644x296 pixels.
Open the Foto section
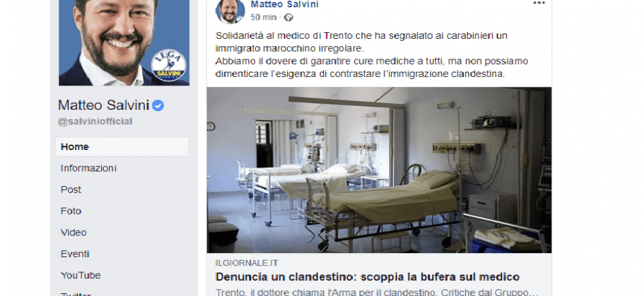71,211
